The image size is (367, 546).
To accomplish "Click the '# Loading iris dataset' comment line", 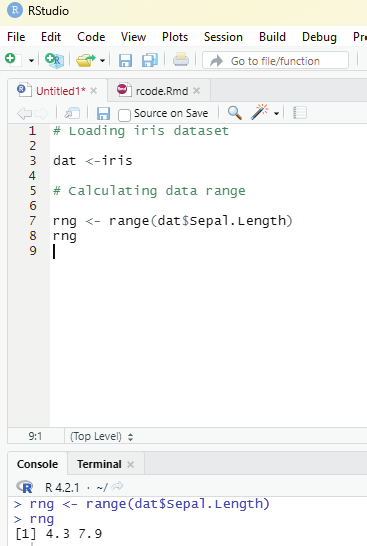I will pos(141,131).
